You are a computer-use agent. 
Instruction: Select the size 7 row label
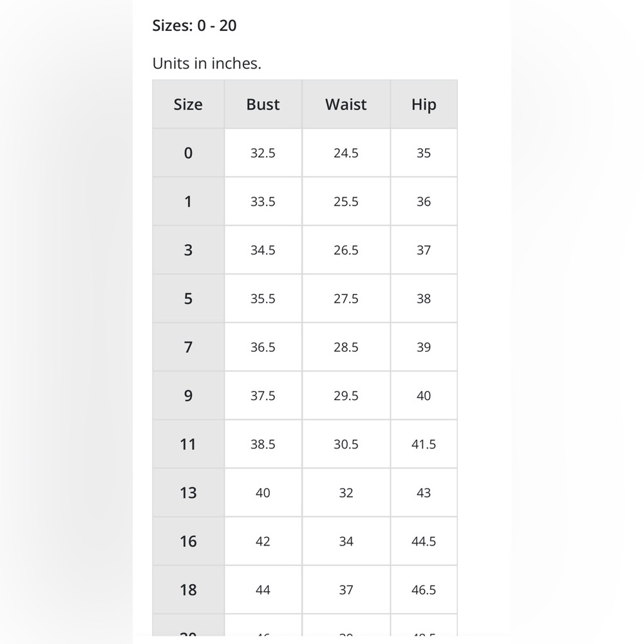pos(188,347)
